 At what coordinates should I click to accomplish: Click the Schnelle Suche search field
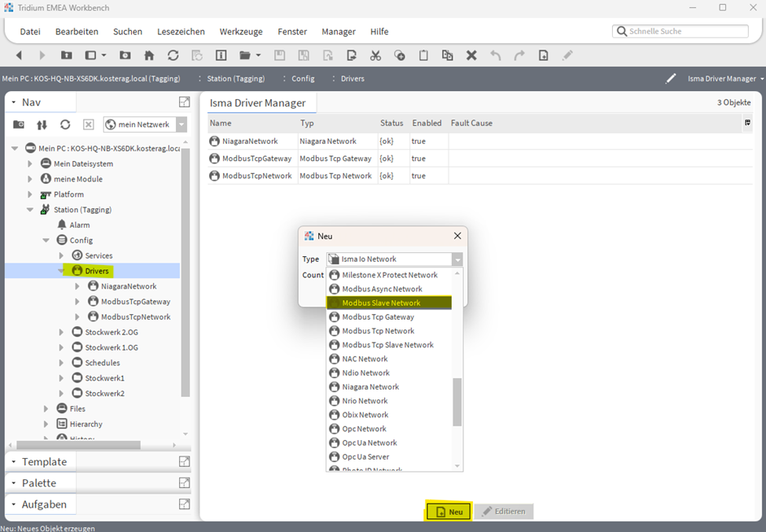(x=680, y=31)
